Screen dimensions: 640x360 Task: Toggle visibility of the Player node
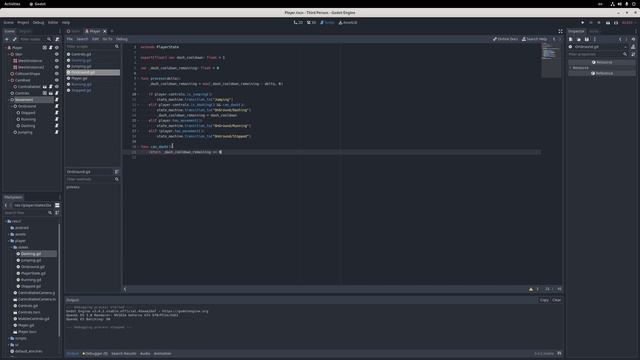(57, 48)
